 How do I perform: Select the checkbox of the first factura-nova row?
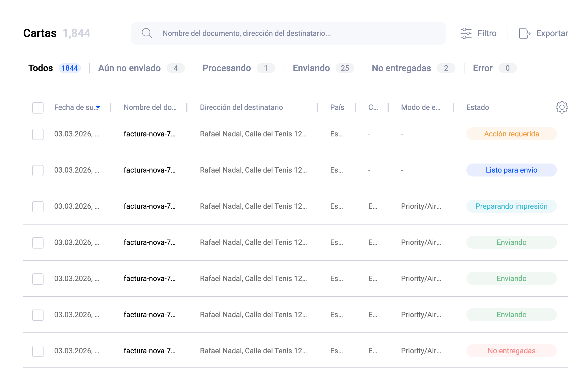(x=38, y=134)
